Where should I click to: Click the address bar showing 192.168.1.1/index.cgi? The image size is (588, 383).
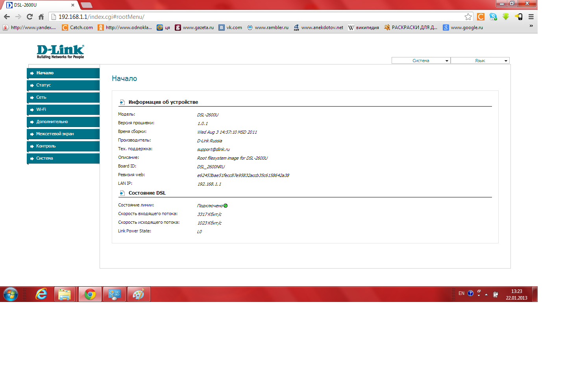[x=260, y=17]
